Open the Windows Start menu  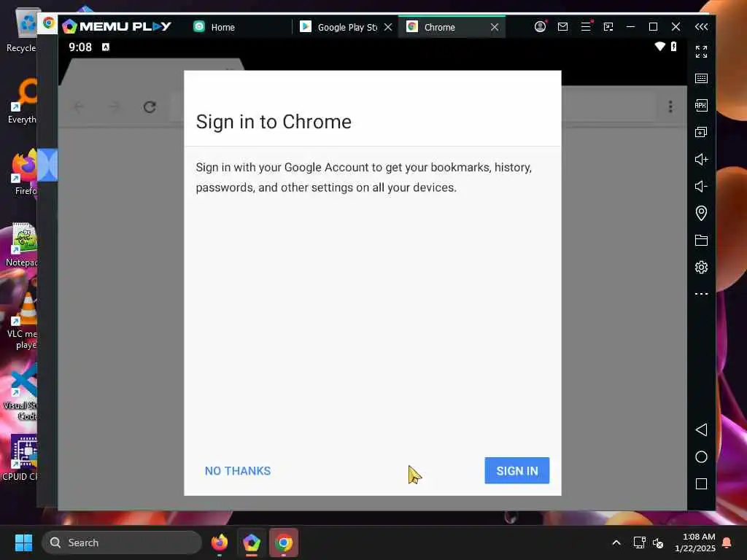[23, 542]
